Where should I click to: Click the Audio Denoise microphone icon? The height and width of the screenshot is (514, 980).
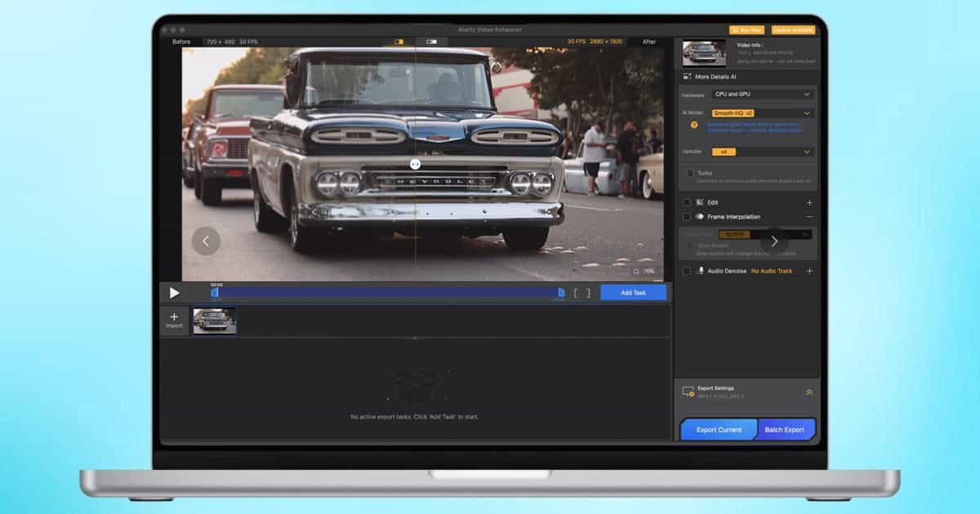click(701, 271)
